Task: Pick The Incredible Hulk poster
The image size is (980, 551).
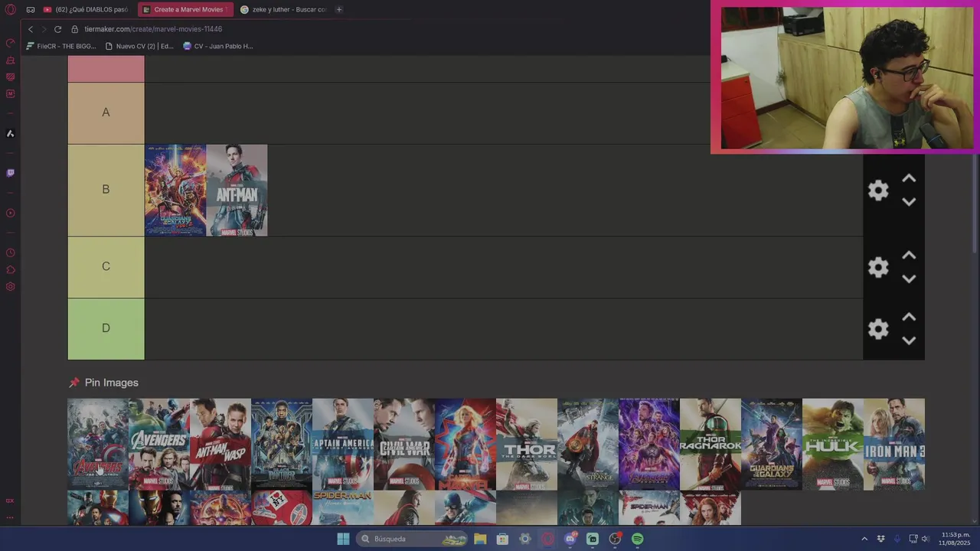Action: click(x=833, y=444)
